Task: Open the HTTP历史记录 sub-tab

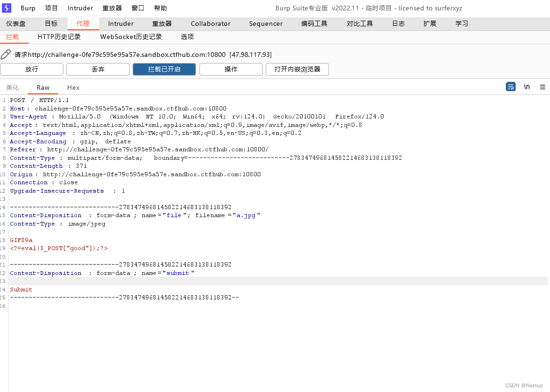Action: [59, 37]
